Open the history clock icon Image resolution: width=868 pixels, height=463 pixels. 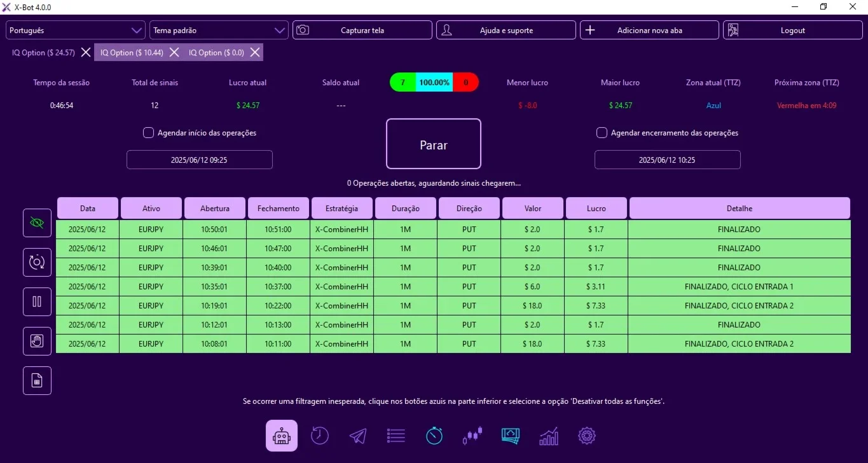pos(319,436)
